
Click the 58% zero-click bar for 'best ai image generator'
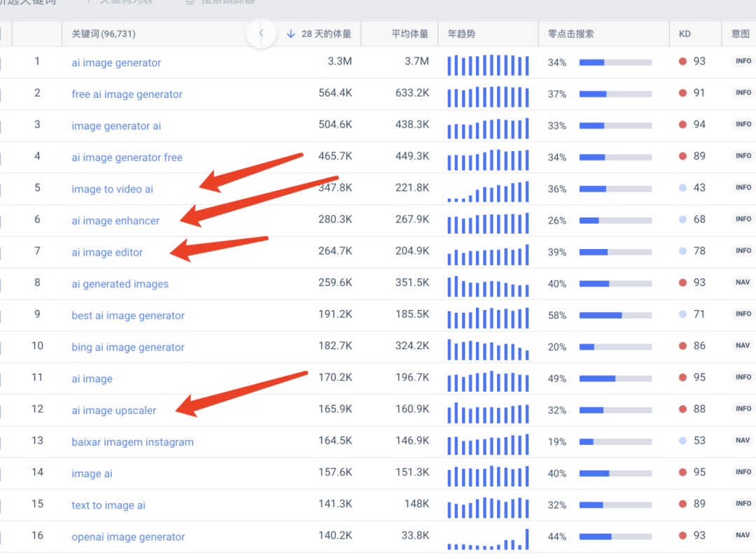[616, 315]
